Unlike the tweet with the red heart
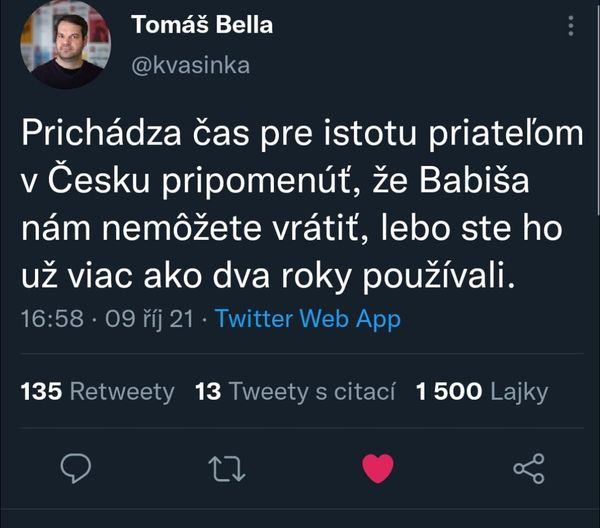This screenshot has width=600, height=528. pyautogui.click(x=377, y=468)
